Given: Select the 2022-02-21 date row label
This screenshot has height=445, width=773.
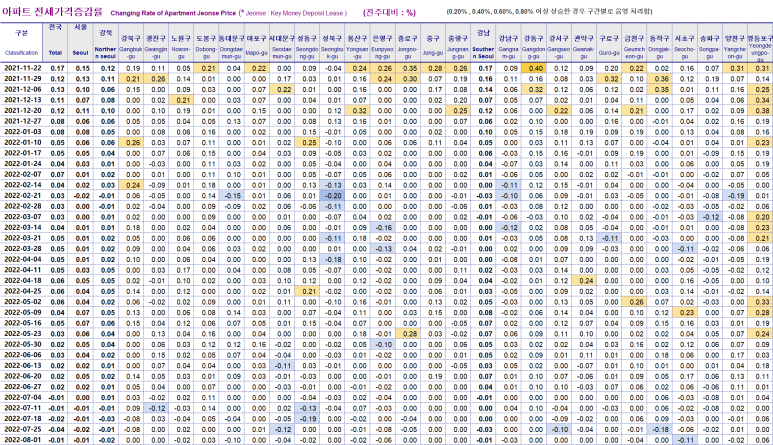Looking at the screenshot, I should click(22, 196).
